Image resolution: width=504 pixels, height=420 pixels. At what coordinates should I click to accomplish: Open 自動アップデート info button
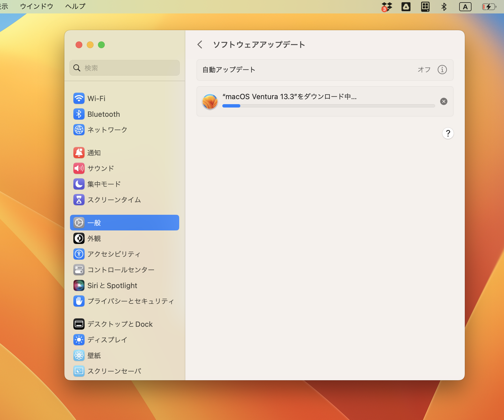[x=442, y=70]
